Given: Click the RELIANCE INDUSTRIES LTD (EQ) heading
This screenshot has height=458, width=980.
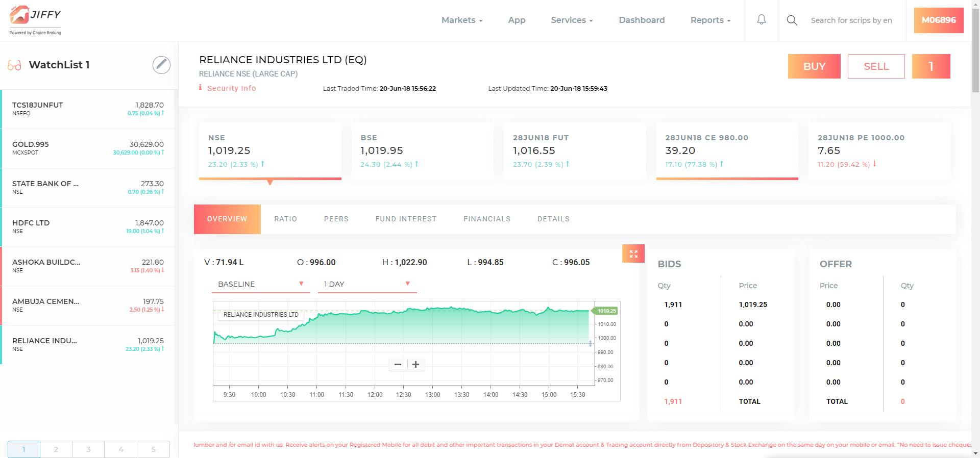Looking at the screenshot, I should click(283, 60).
